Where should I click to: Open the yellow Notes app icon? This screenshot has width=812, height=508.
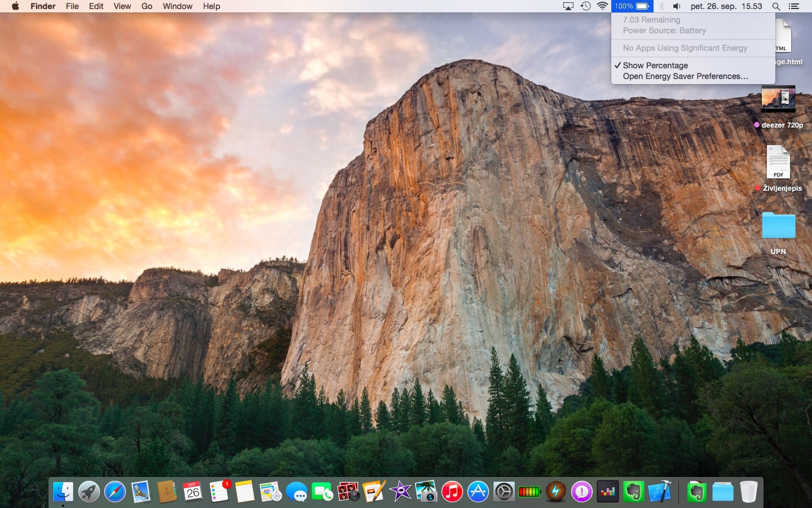(x=245, y=492)
